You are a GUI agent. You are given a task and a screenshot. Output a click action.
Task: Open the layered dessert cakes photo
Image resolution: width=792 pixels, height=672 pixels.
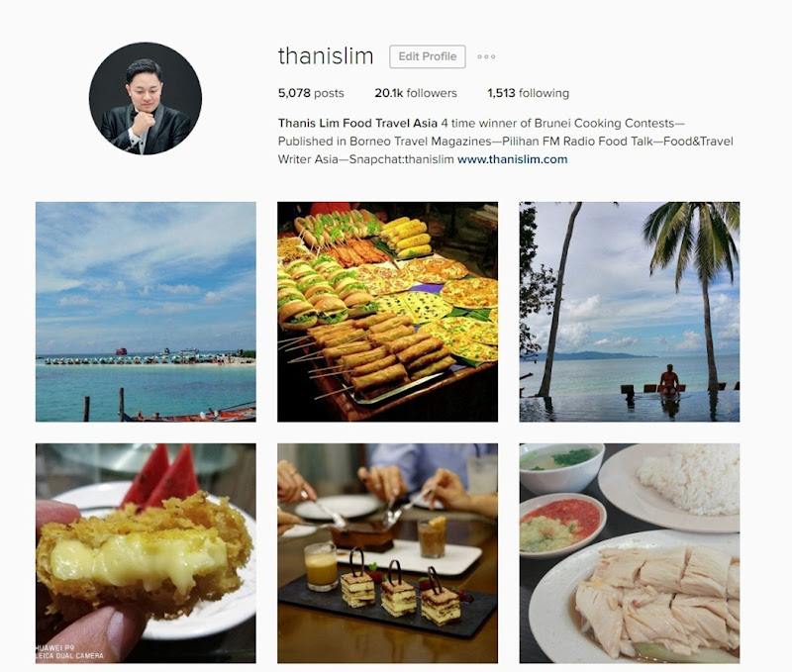point(387,553)
